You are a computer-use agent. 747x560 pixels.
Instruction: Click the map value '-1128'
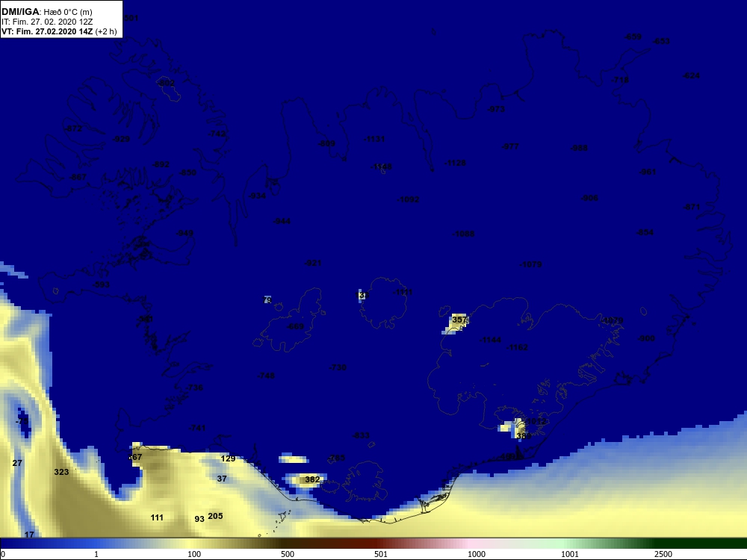455,163
